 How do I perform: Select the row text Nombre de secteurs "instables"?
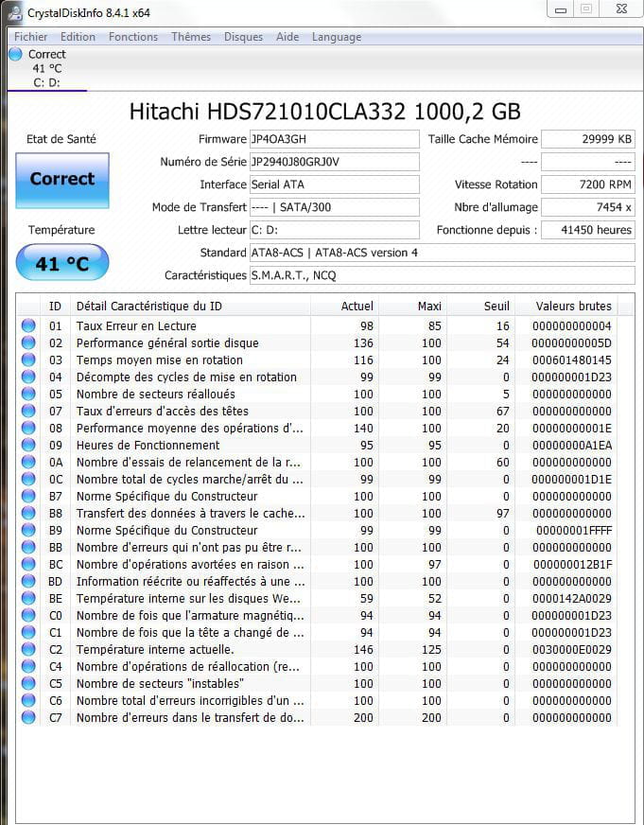click(x=160, y=683)
